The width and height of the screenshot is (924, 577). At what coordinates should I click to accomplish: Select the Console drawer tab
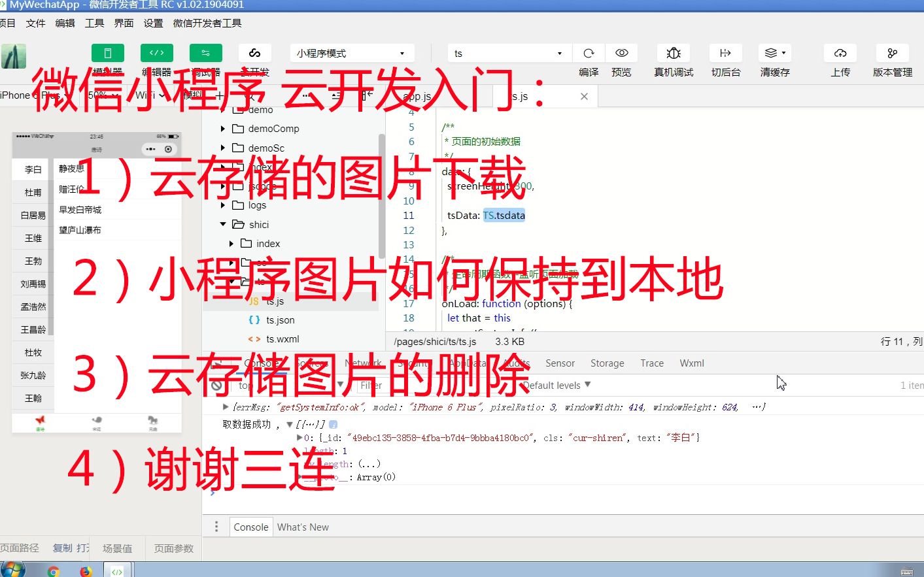[251, 527]
